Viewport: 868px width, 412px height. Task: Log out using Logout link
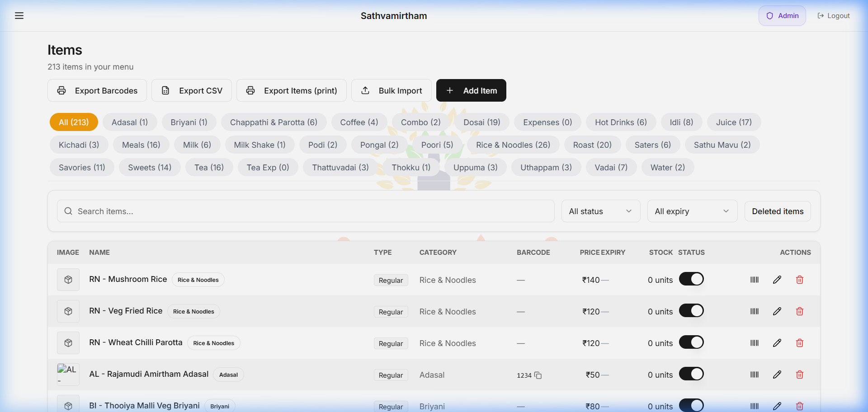pyautogui.click(x=834, y=16)
